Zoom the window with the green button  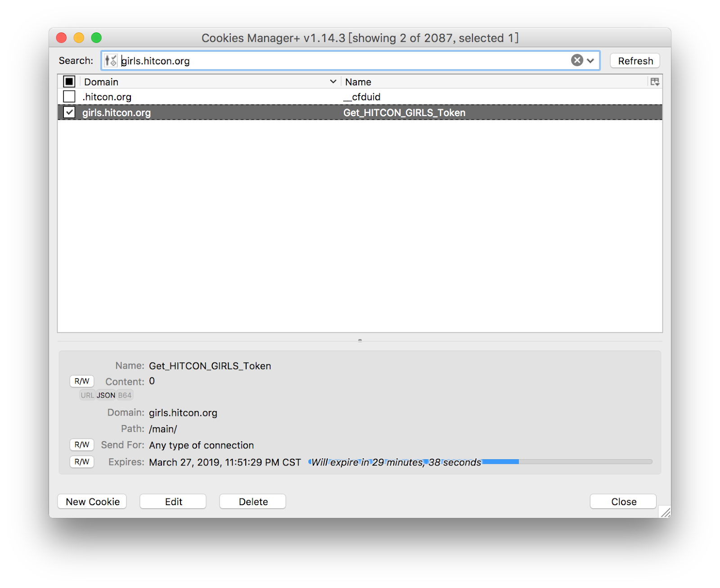[96, 38]
